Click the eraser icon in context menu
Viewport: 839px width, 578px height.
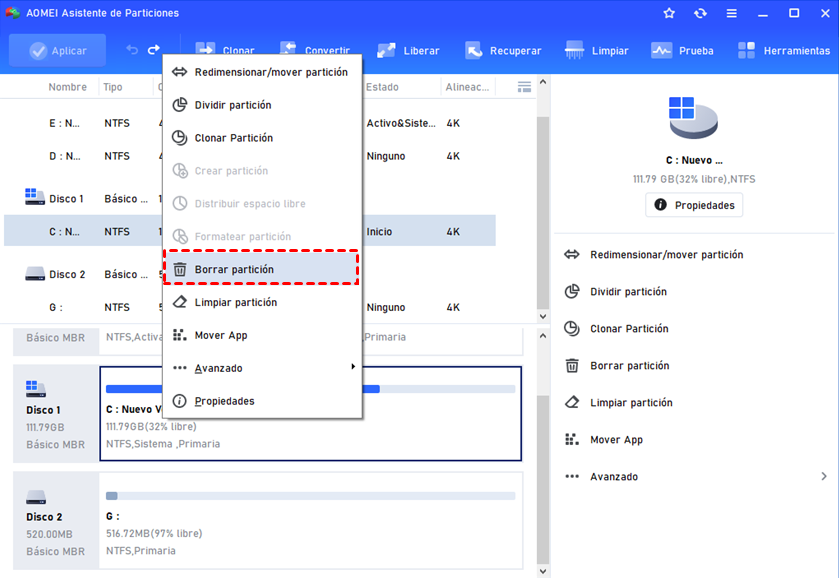point(180,302)
